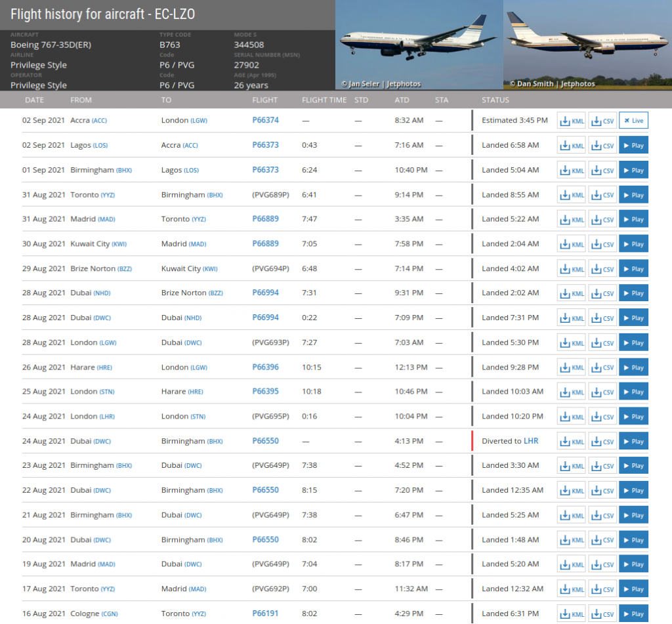Select the ATD column header
Screen dimensions: 672x624
click(402, 100)
